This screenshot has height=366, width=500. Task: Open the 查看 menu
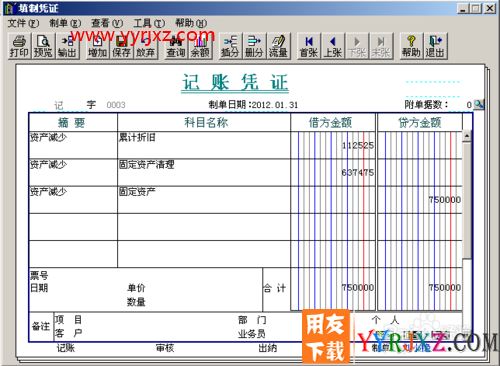[x=107, y=23]
